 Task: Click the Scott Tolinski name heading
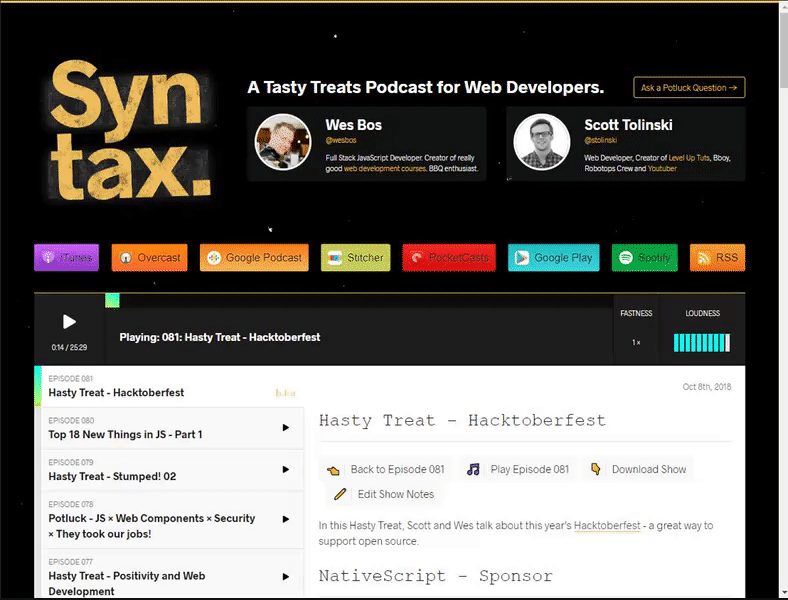tap(628, 125)
